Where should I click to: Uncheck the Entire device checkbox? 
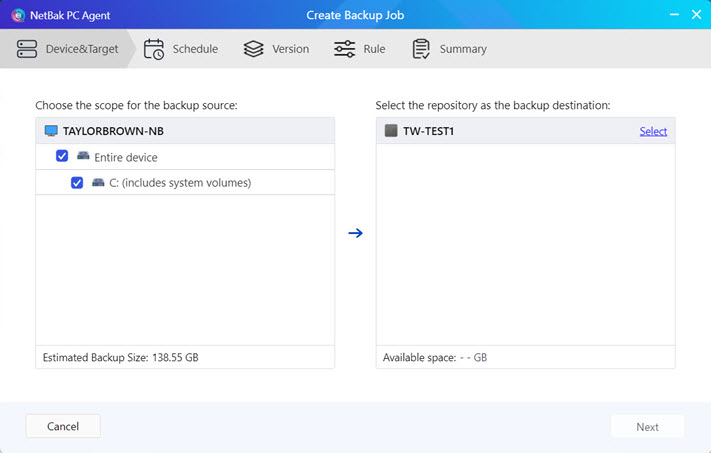[x=62, y=157]
